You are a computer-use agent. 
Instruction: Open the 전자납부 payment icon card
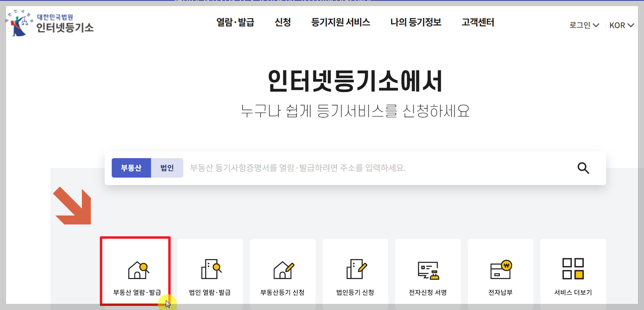click(x=501, y=274)
